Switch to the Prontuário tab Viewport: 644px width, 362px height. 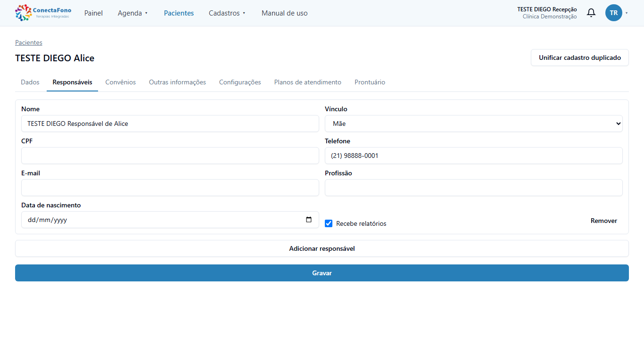pyautogui.click(x=370, y=82)
